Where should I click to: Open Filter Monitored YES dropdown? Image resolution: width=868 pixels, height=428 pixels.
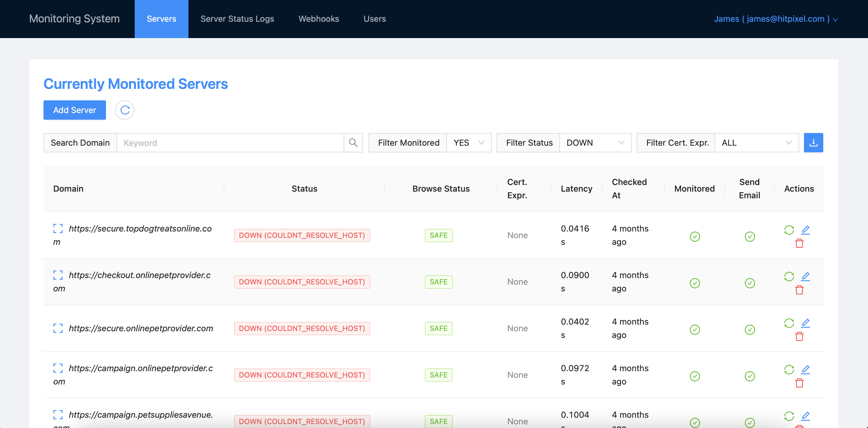click(x=469, y=143)
